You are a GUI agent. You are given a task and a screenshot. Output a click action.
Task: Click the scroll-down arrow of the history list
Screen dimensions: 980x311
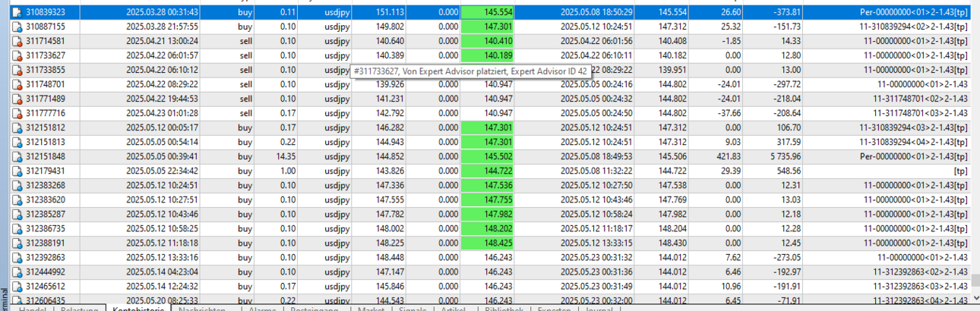tap(975, 298)
